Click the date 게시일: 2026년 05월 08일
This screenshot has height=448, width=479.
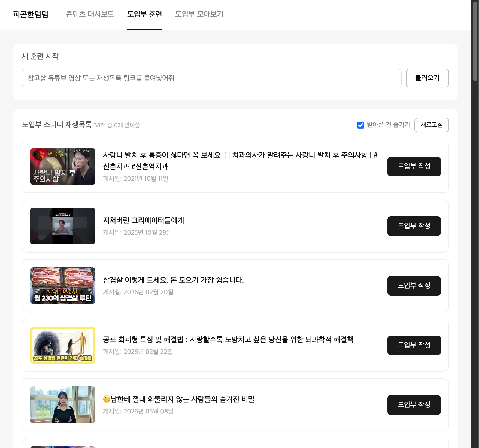[x=138, y=411]
